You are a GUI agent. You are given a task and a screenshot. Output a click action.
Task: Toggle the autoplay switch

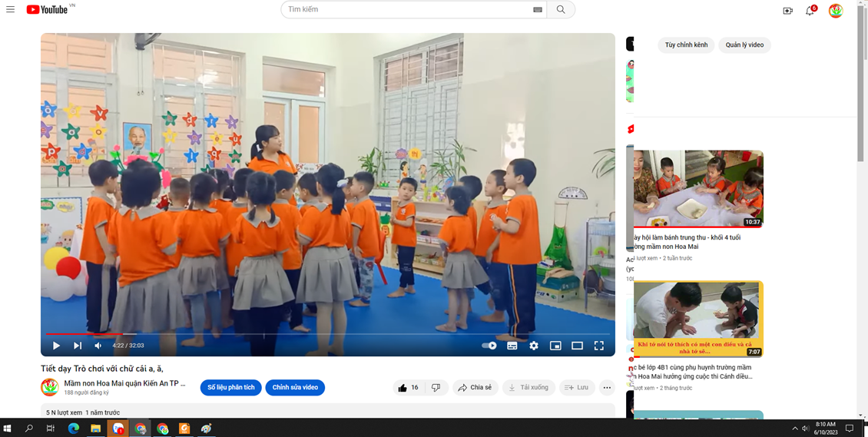click(x=489, y=346)
